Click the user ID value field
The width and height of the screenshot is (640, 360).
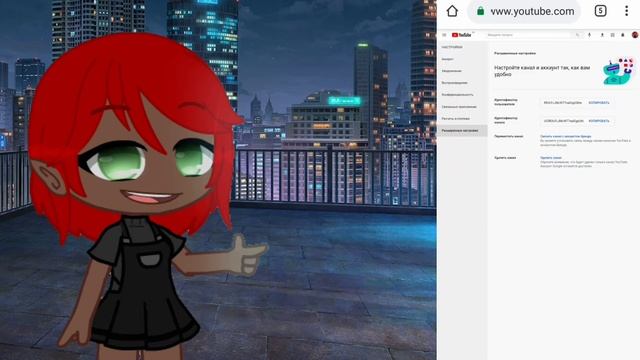click(x=563, y=103)
